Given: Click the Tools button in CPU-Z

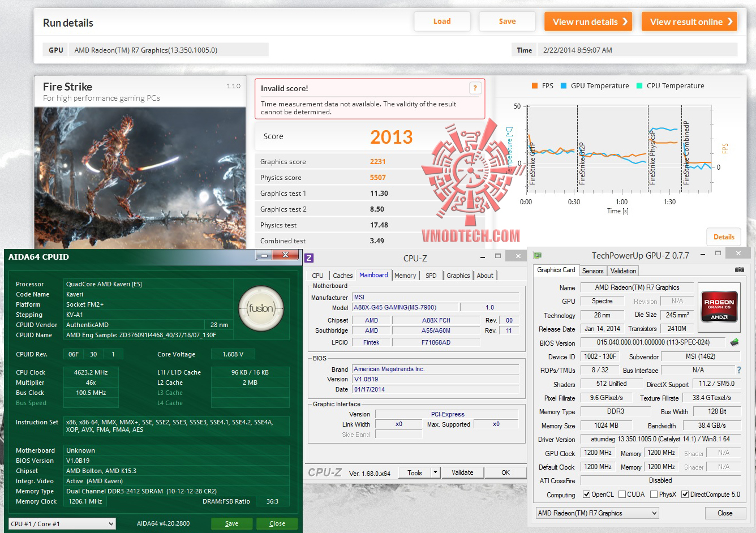Looking at the screenshot, I should point(415,472).
